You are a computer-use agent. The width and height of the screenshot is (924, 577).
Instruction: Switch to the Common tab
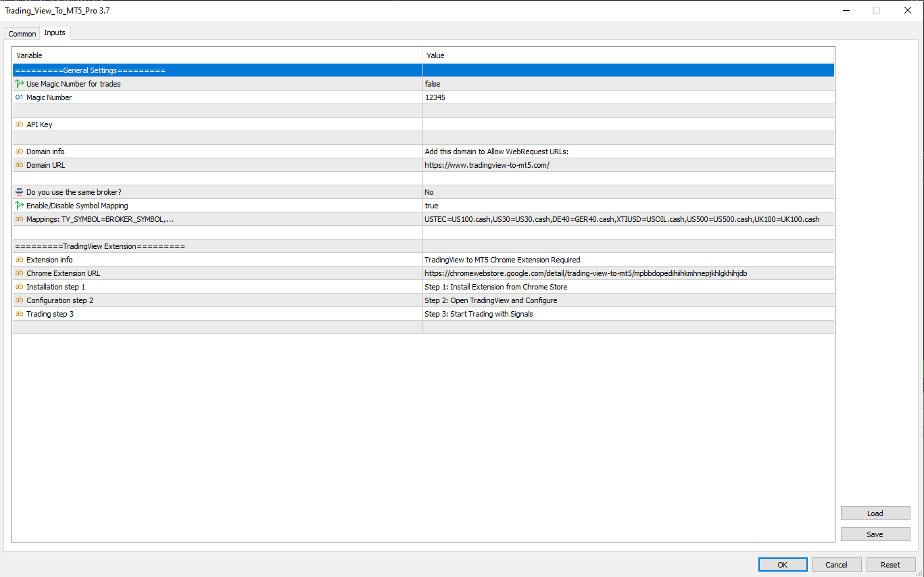(22, 34)
